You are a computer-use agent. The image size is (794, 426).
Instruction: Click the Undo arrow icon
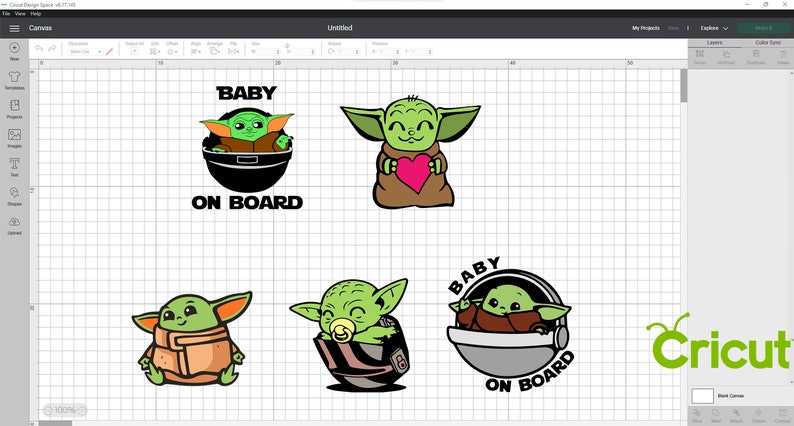(x=39, y=48)
